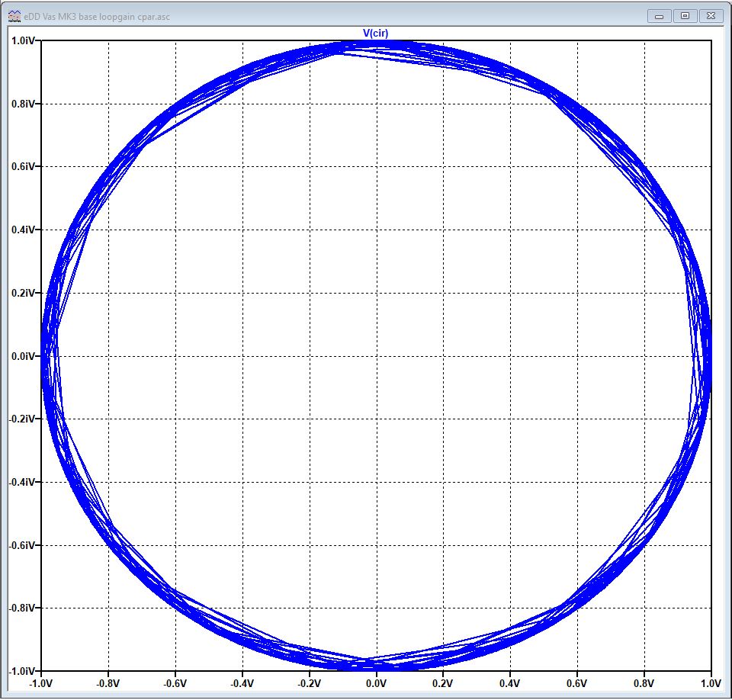The height and width of the screenshot is (700, 732).
Task: Click the 0.4V horizontal axis label
Action: click(x=510, y=684)
